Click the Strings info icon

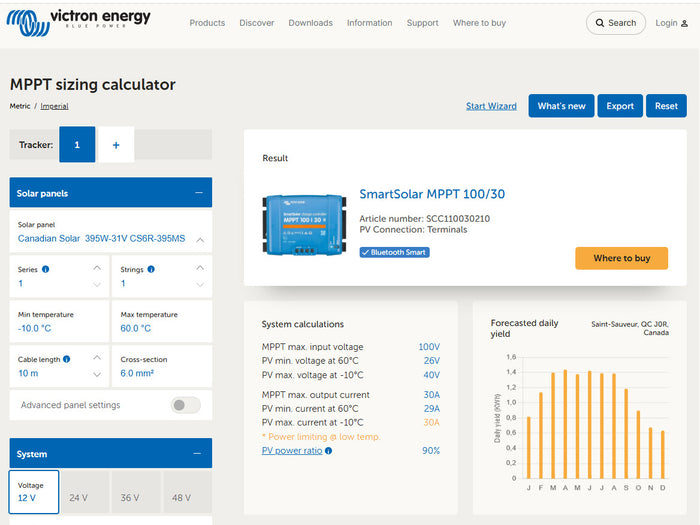[x=152, y=269]
